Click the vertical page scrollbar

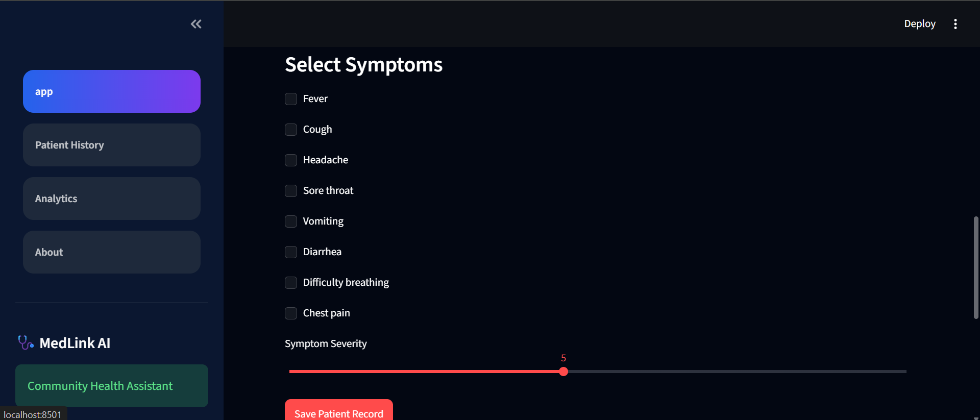[x=976, y=268]
